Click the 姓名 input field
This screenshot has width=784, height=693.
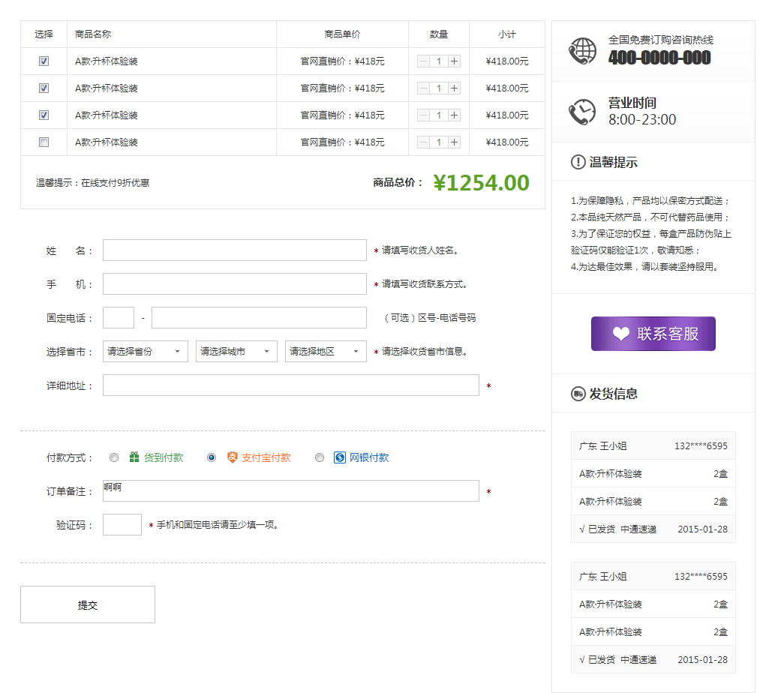click(234, 250)
